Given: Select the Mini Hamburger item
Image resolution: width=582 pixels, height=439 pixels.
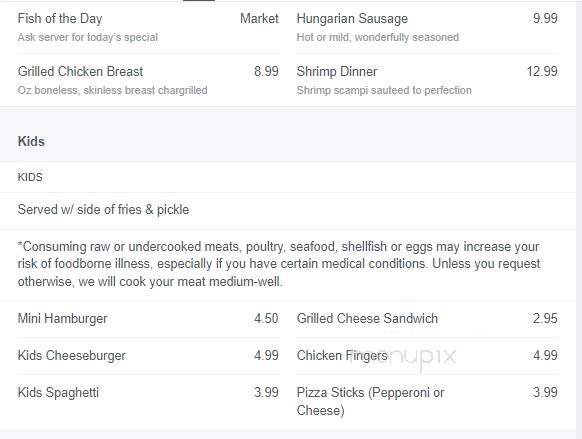Looking at the screenshot, I should [x=62, y=318].
